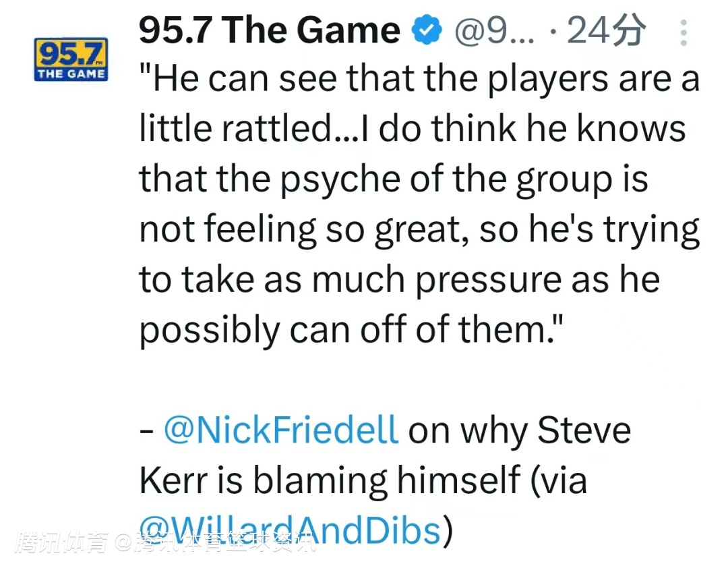Open the @NickFriedell mention
Image resolution: width=728 pixels, height=566 pixels.
point(282,431)
